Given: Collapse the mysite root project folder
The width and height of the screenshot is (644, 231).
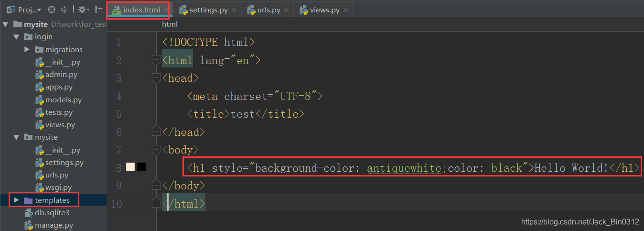Looking at the screenshot, I should coord(6,24).
